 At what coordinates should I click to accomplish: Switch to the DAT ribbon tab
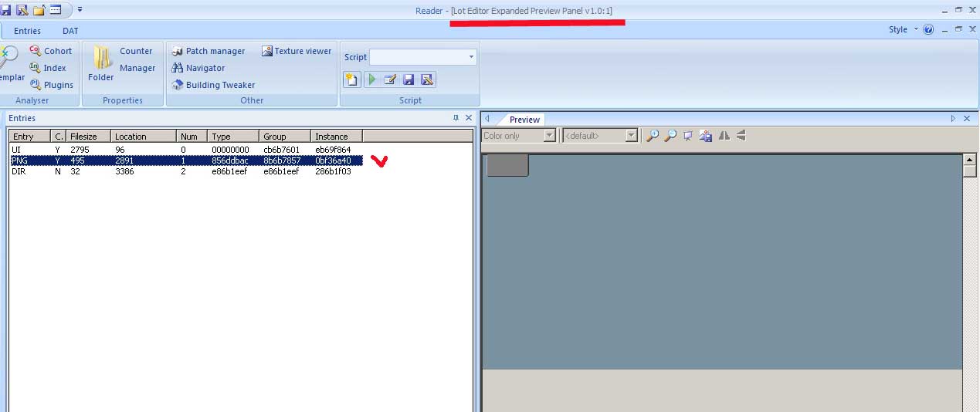(x=70, y=31)
